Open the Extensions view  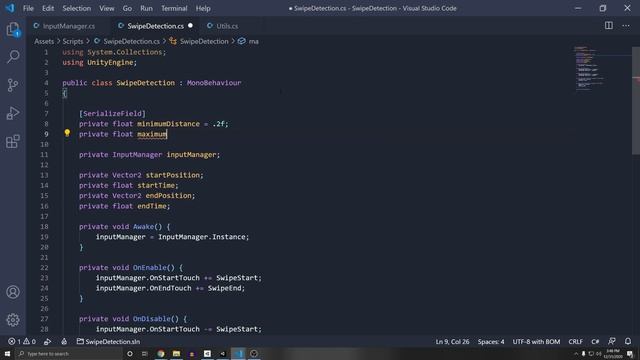13,142
